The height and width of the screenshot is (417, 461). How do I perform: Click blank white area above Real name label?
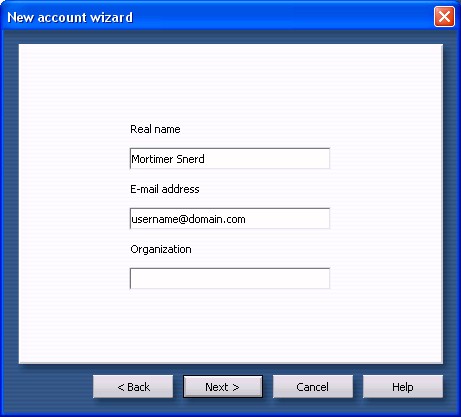click(230, 83)
